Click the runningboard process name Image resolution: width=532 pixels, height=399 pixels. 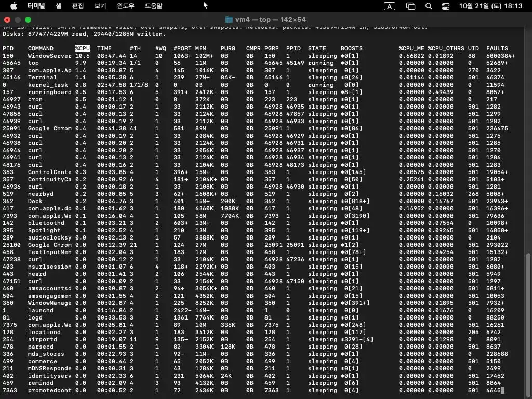pos(49,92)
